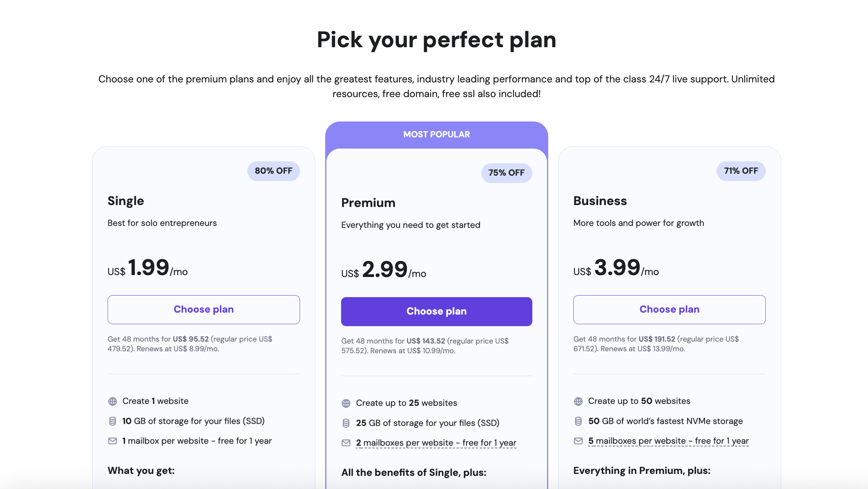The image size is (868, 489).
Task: Click the envelope icon in the Premium plan
Action: [x=346, y=443]
